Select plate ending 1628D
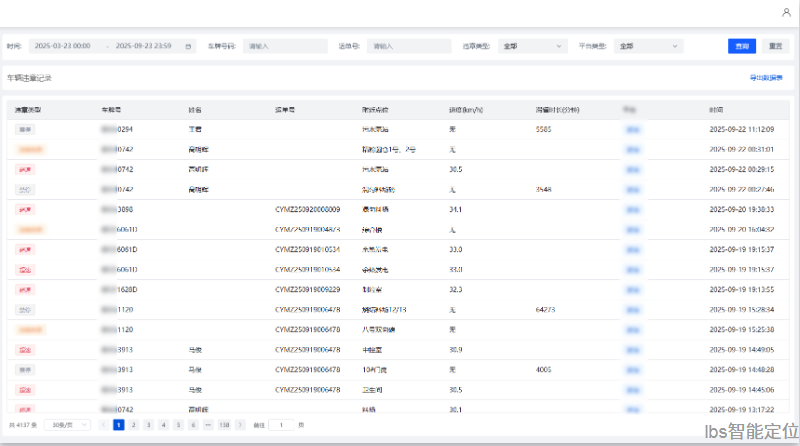The width and height of the screenshot is (800, 446). coord(119,290)
